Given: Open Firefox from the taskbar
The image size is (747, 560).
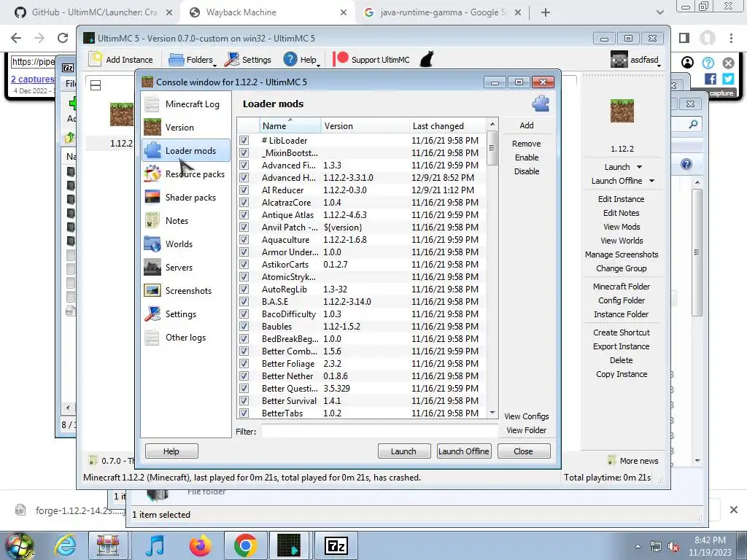Looking at the screenshot, I should [200, 545].
